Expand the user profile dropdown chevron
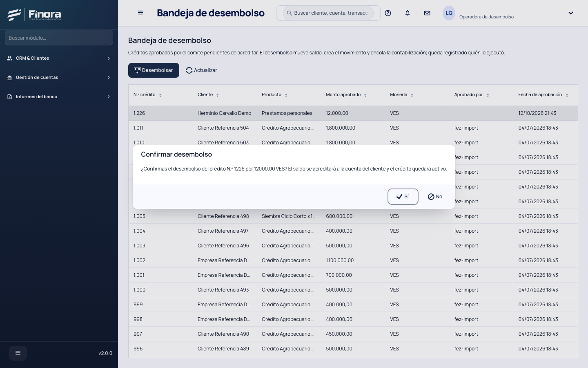The image size is (588, 368). pos(571,13)
